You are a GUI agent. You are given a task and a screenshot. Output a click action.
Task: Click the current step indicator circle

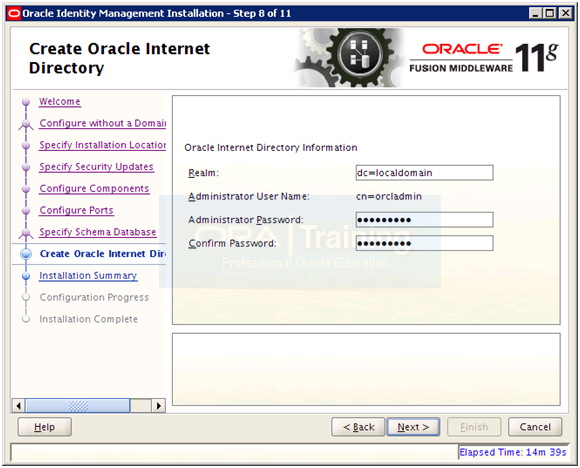[x=26, y=254]
